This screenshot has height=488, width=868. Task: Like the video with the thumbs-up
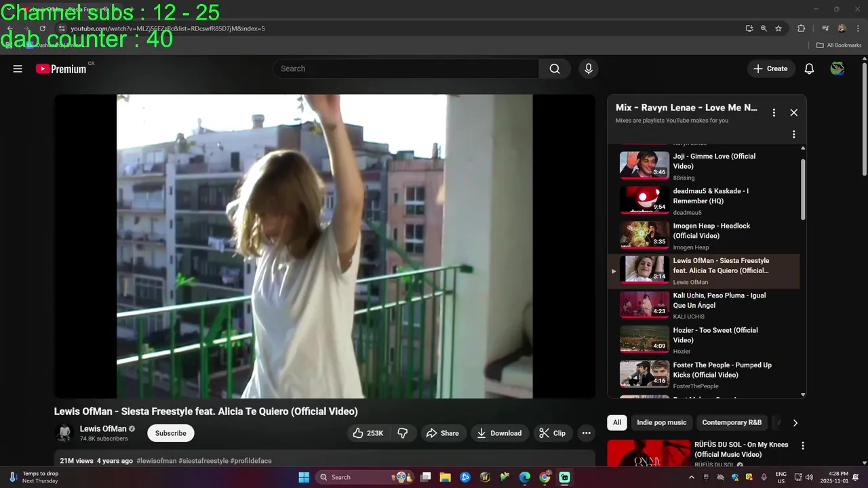tap(368, 433)
